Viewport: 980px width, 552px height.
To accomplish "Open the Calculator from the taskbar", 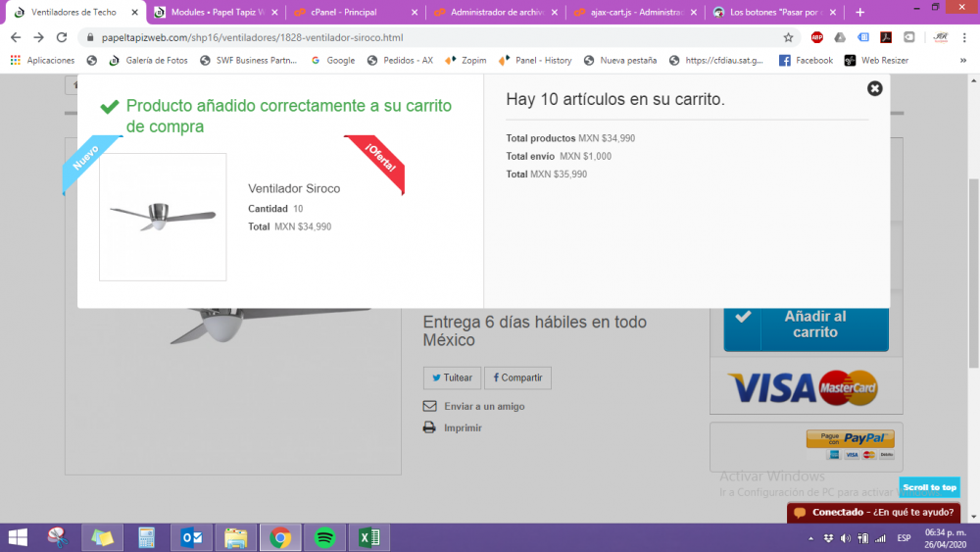I will (146, 537).
